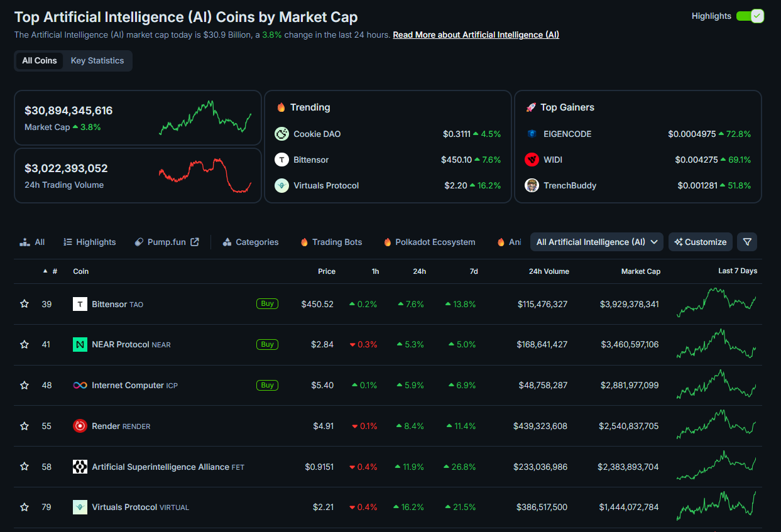Screen dimensions: 781x532
Task: Click the Bittensor TAO logo in table
Action: [x=80, y=304]
